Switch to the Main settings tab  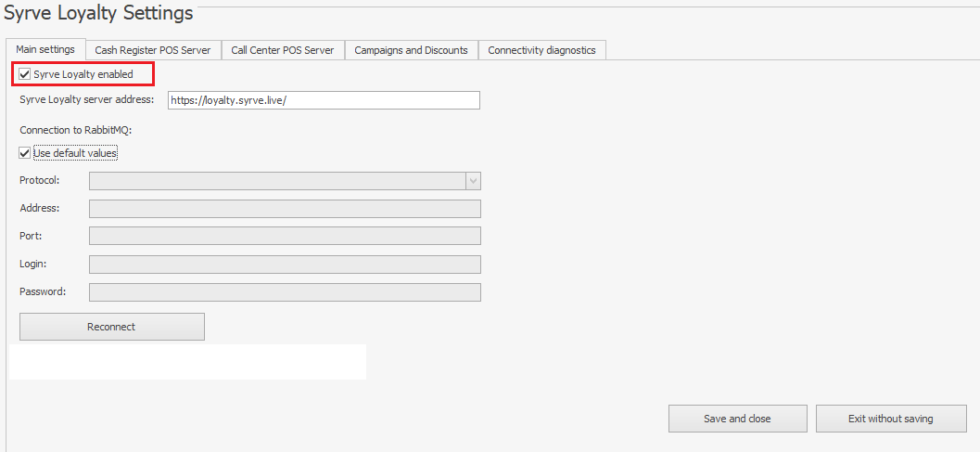pyautogui.click(x=45, y=49)
